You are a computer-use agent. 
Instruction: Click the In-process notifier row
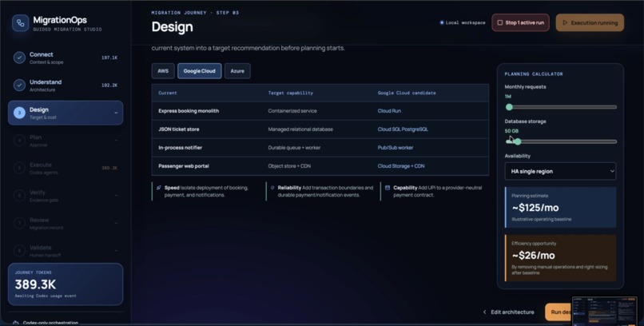[320, 148]
